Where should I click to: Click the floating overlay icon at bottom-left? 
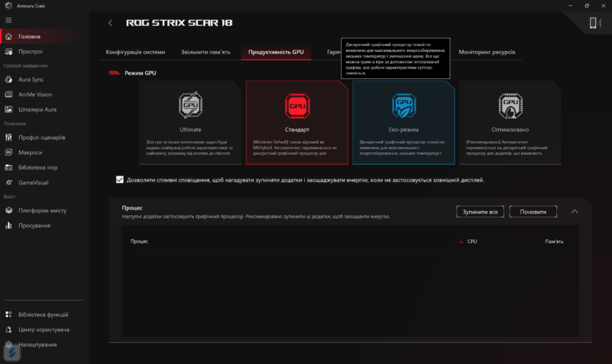[x=12, y=353]
